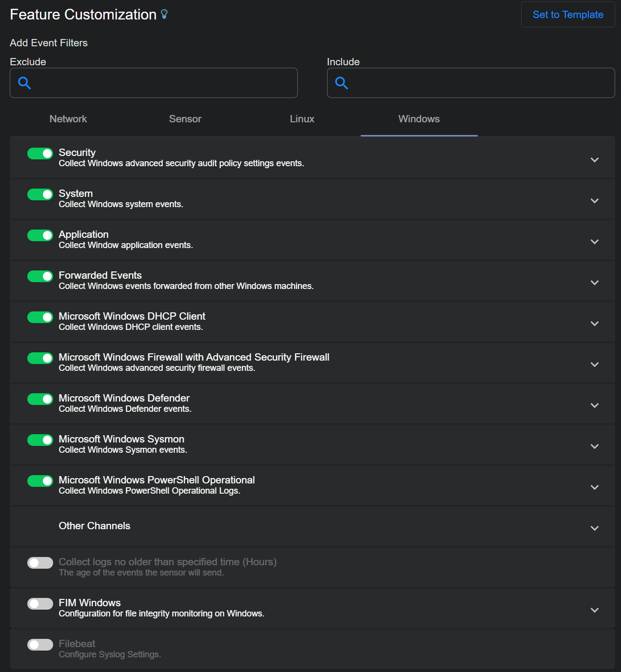
Task: Enable the FIM Windows toggle
Action: tap(40, 604)
